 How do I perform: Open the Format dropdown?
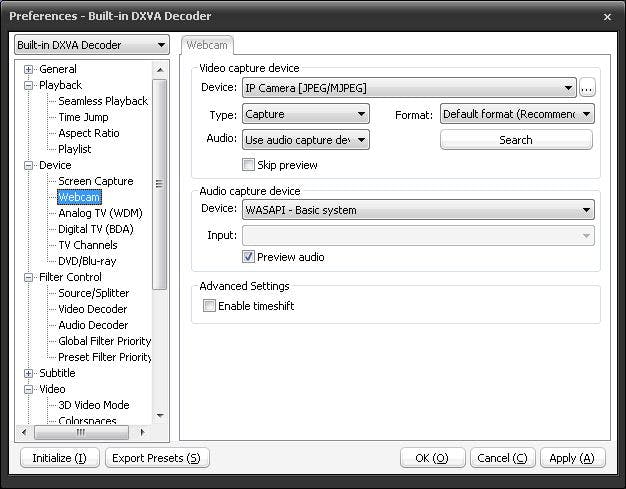[x=517, y=114]
